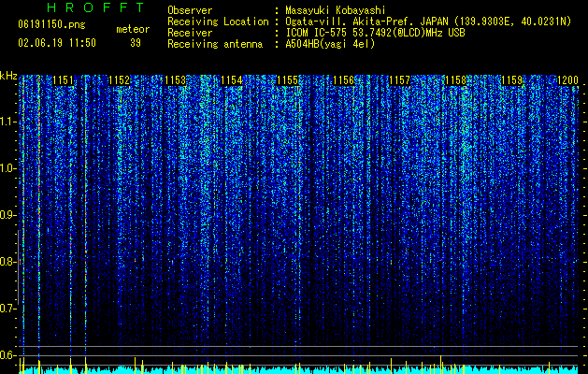Click the 0.6 kHz axis tick label

point(8,355)
